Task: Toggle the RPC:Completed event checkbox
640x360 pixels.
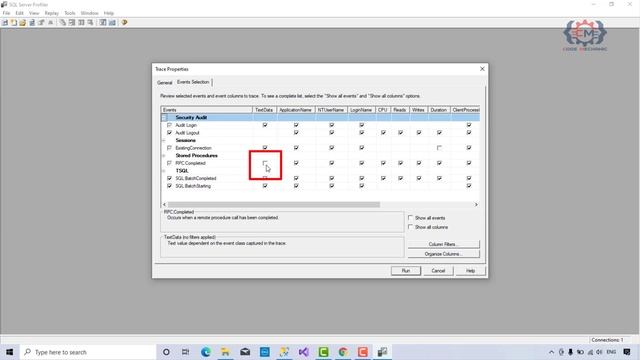Action: tap(169, 163)
